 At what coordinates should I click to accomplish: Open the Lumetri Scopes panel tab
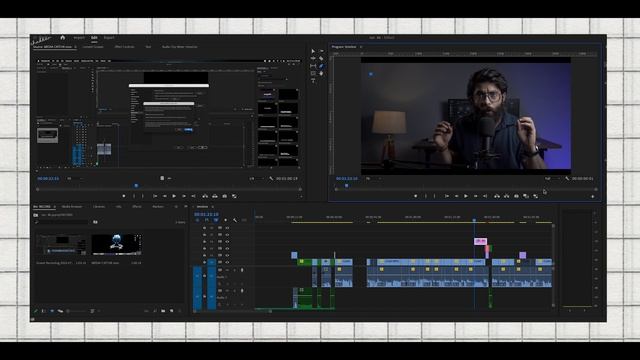(x=93, y=47)
